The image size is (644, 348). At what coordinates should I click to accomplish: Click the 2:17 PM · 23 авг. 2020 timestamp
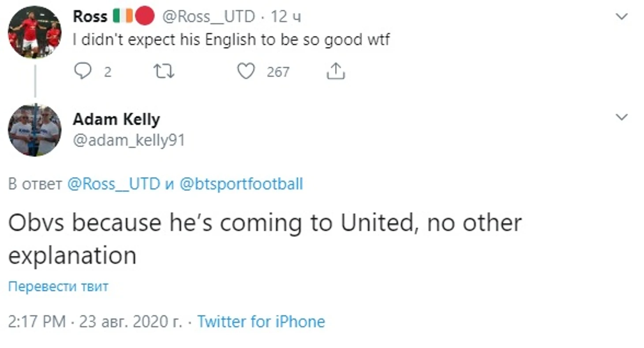click(x=95, y=322)
